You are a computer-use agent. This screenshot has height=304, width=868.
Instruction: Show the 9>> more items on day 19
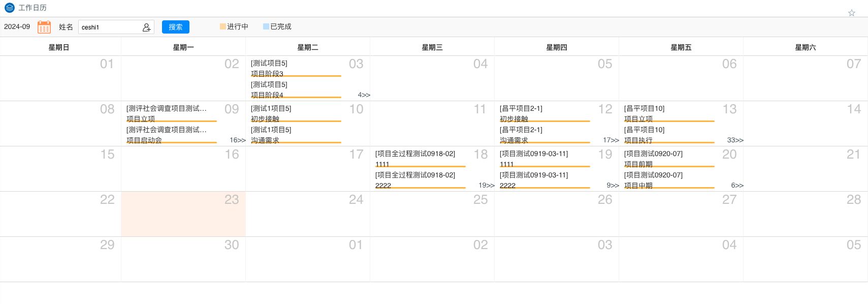(x=613, y=186)
